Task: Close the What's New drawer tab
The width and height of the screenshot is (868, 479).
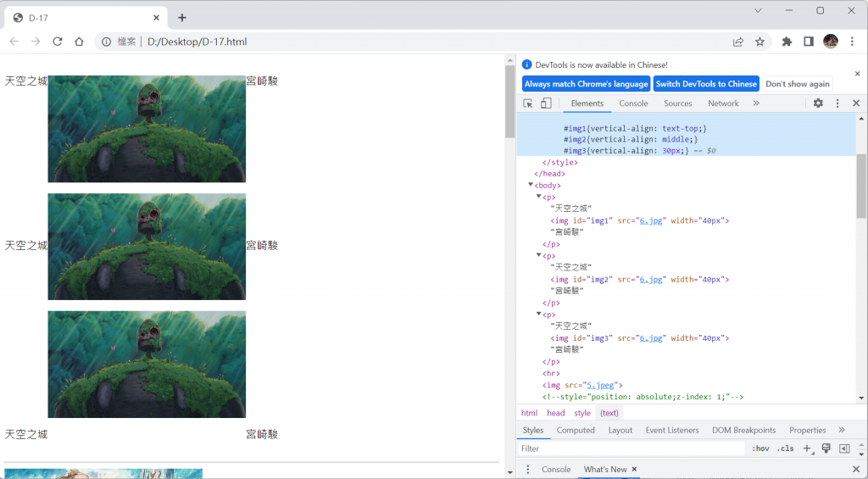Action: point(634,469)
